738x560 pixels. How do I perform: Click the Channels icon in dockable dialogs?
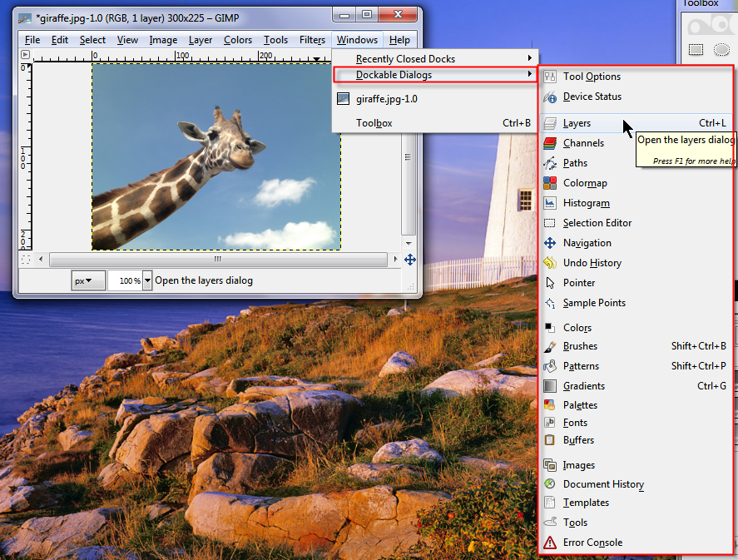click(549, 143)
